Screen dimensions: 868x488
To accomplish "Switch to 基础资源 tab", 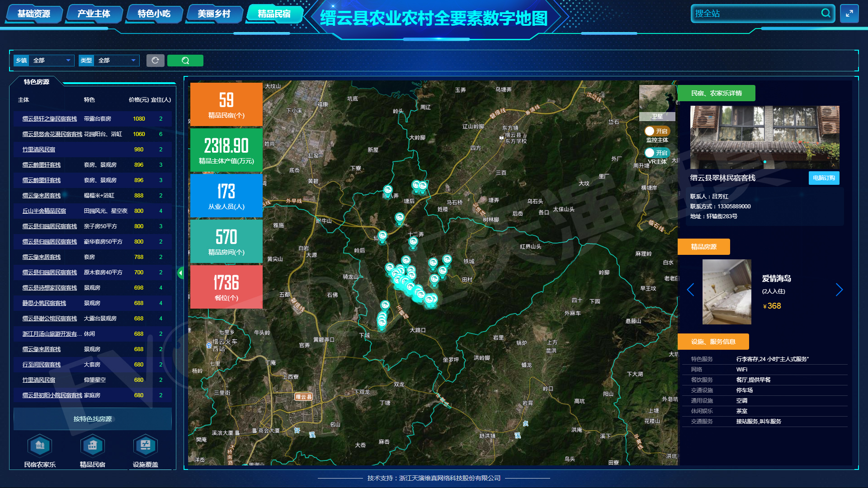I will tap(34, 14).
